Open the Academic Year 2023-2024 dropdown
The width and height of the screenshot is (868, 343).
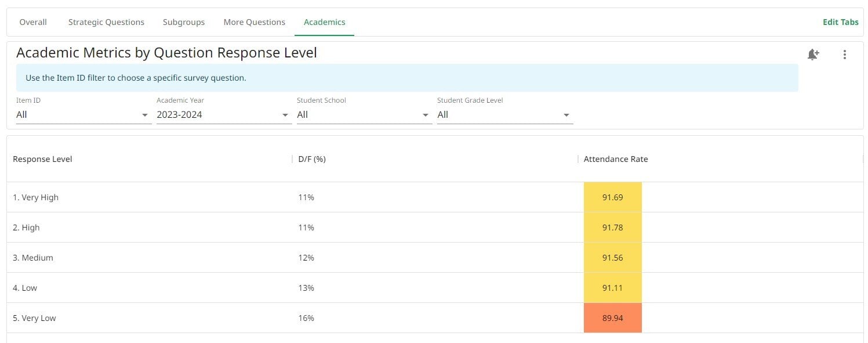click(x=224, y=115)
